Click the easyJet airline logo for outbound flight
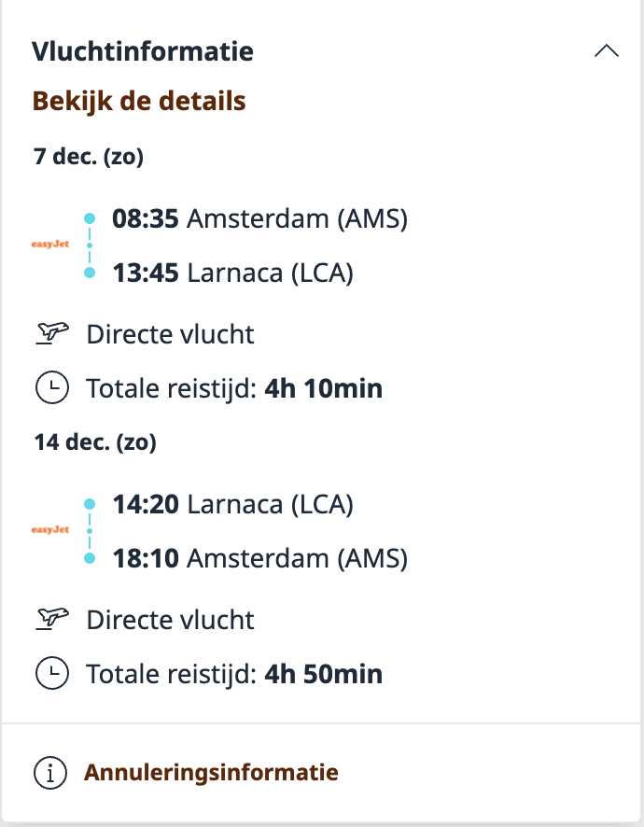 tap(49, 245)
